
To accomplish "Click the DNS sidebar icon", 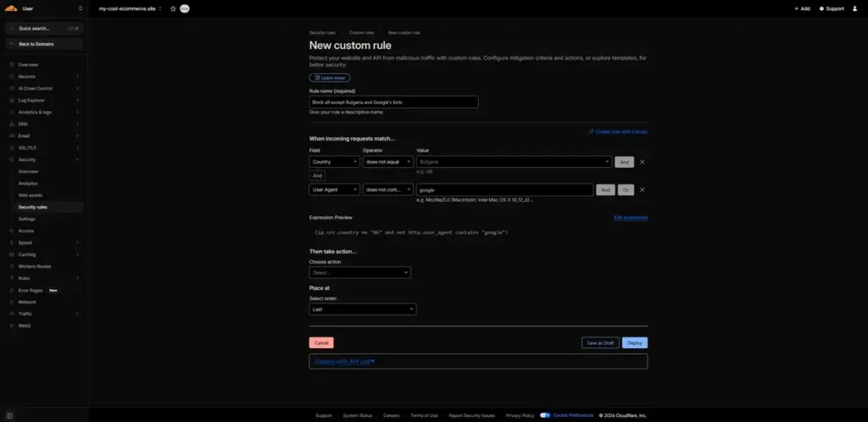I will tap(12, 124).
